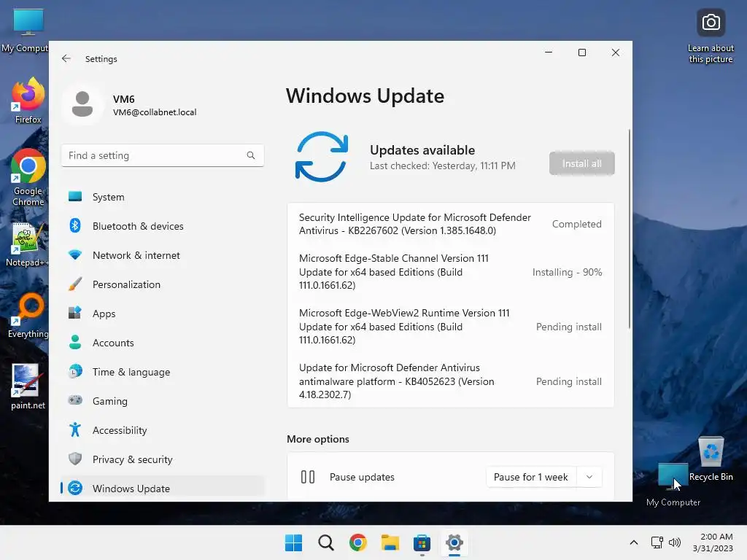Select the Firefox desktop shortcut

[28, 101]
